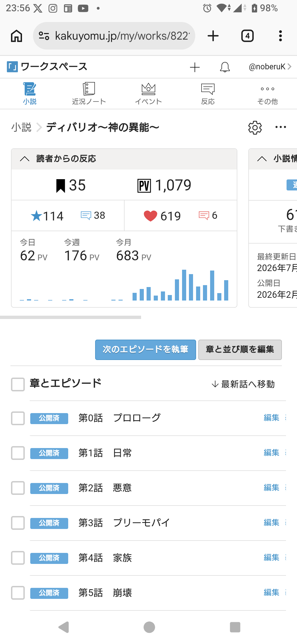Viewport: 297px width, 644px height.
Task: Open Chrome's three-dot overflow menu
Action: click(x=280, y=36)
